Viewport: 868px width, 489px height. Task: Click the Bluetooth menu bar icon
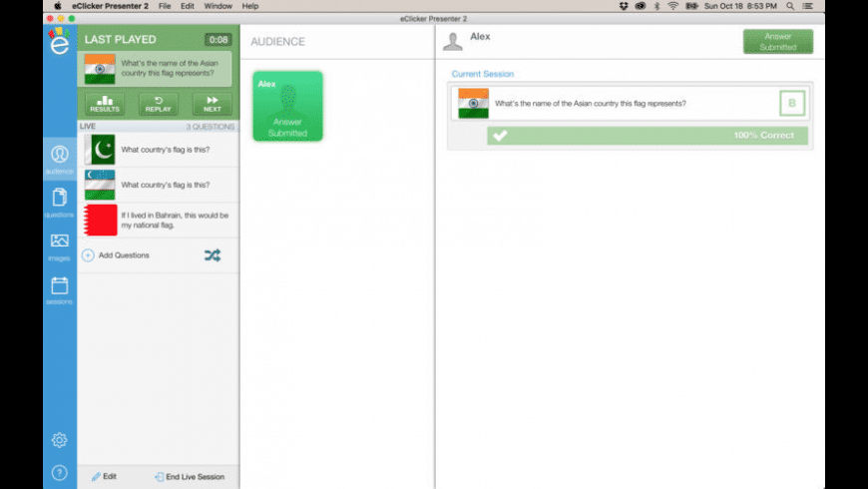coord(657,6)
